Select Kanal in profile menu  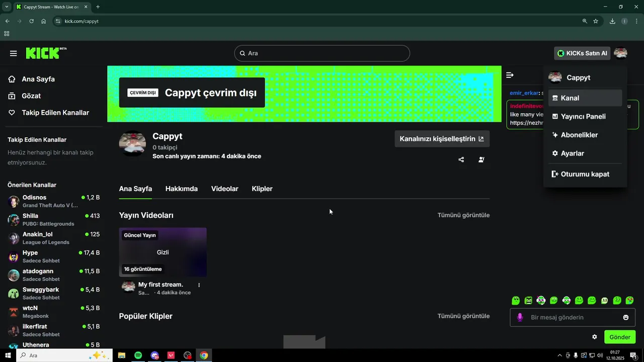585,98
